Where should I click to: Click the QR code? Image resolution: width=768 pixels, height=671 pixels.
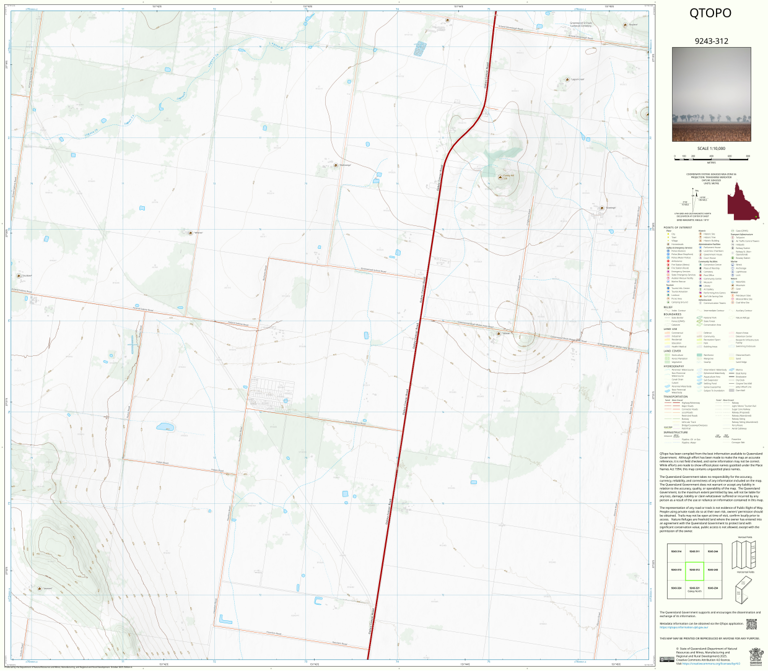click(751, 624)
